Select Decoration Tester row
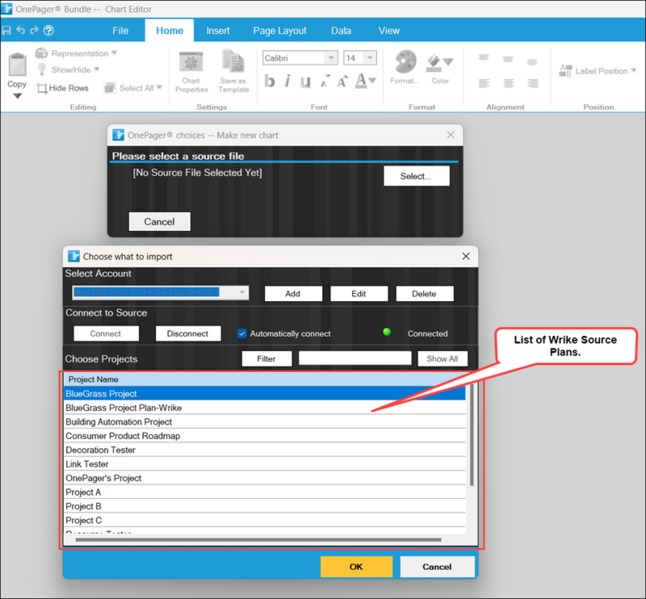The image size is (646, 599). point(265,449)
